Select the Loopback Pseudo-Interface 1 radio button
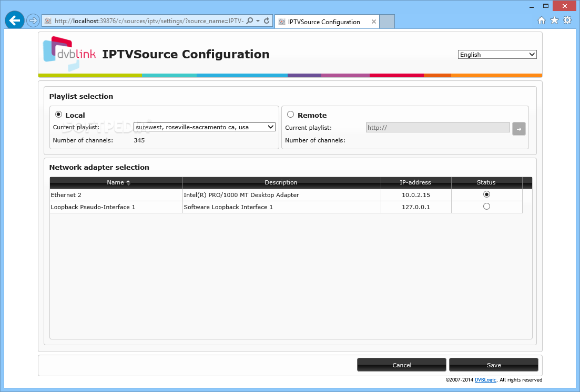Screen dimensions: 580x392 pyautogui.click(x=486, y=207)
